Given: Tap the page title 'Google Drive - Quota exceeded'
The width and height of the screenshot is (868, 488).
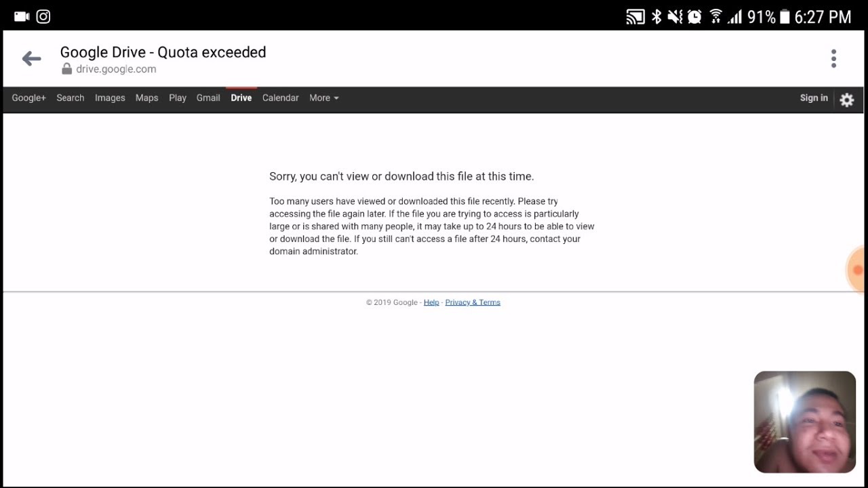Looking at the screenshot, I should click(x=163, y=52).
